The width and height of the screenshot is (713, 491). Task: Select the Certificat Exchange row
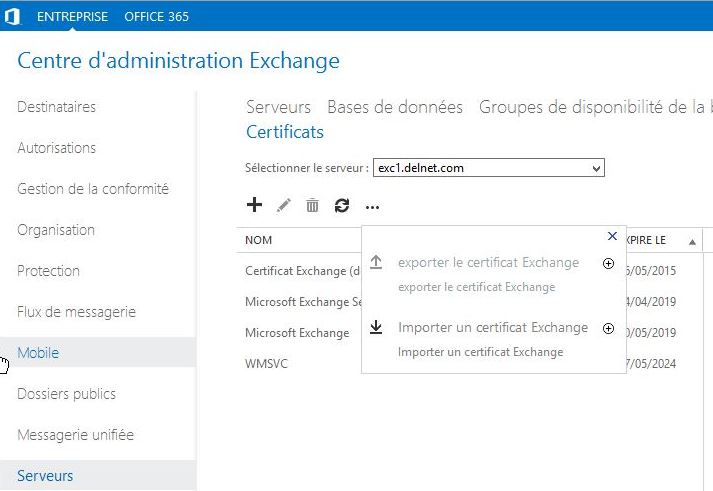(302, 271)
